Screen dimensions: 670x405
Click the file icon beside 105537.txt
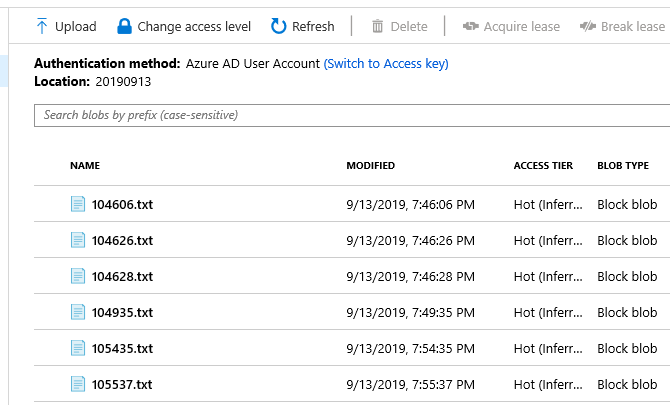coord(78,384)
